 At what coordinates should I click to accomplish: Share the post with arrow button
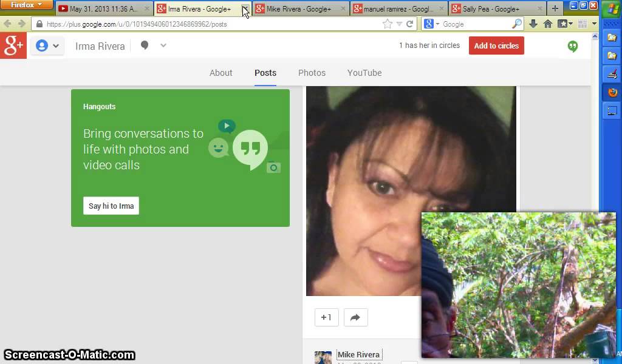tap(355, 317)
